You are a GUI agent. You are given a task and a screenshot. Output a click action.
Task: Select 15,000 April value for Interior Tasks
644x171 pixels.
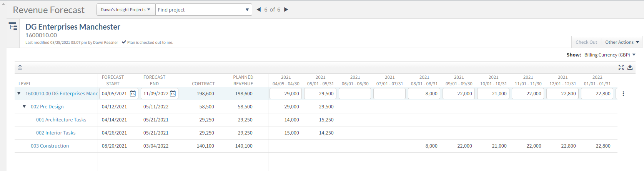coord(292,133)
